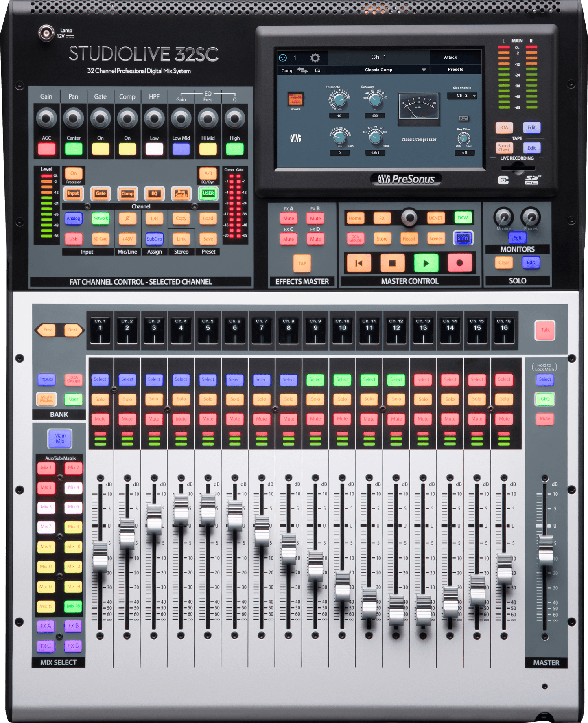Turn the Fat Channel HPF encoder
This screenshot has width=588, height=723.
(x=154, y=118)
